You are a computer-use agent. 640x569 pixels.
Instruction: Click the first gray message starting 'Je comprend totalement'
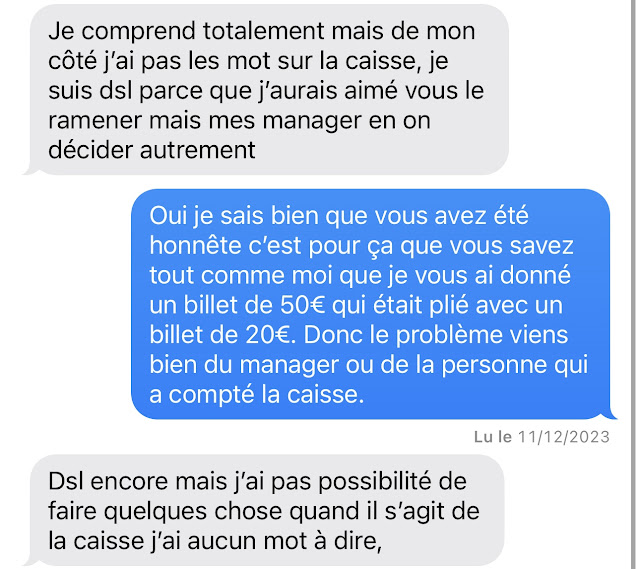(x=267, y=90)
